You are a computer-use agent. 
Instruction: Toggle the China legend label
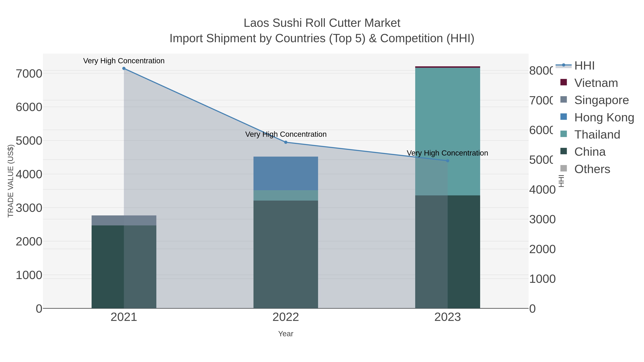point(590,152)
